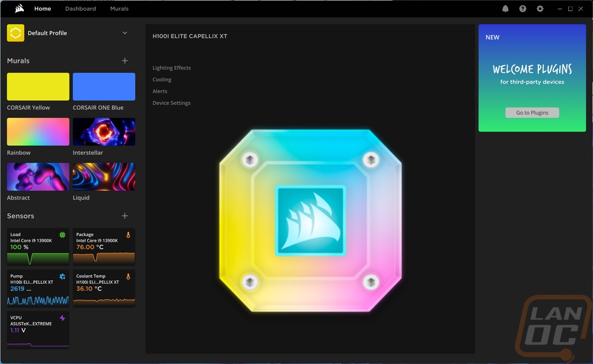Add a new mural with plus icon
593x364 pixels.
125,60
